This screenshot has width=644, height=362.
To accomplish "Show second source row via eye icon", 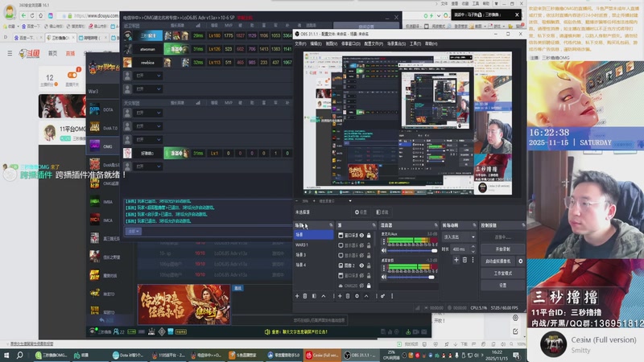I will (361, 245).
